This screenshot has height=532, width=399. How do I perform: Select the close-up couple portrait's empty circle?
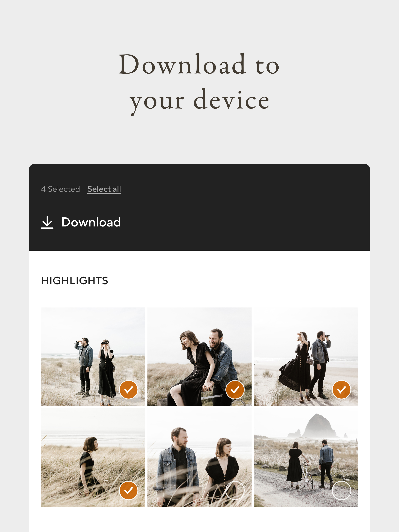235,490
